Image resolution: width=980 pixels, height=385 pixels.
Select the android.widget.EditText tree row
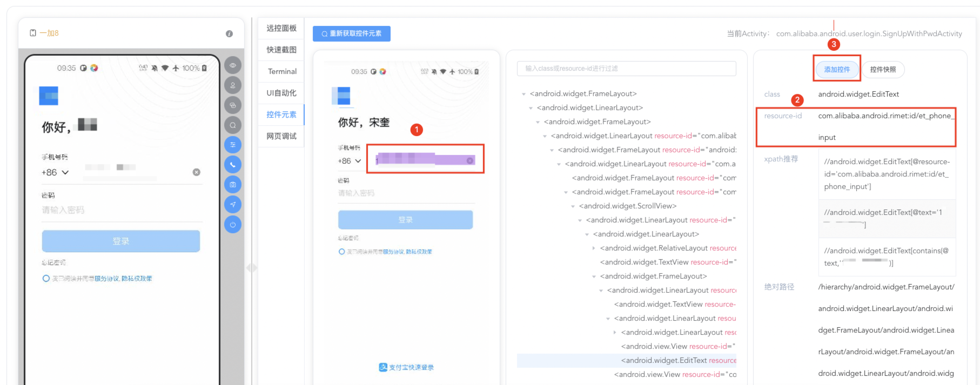[626, 360]
